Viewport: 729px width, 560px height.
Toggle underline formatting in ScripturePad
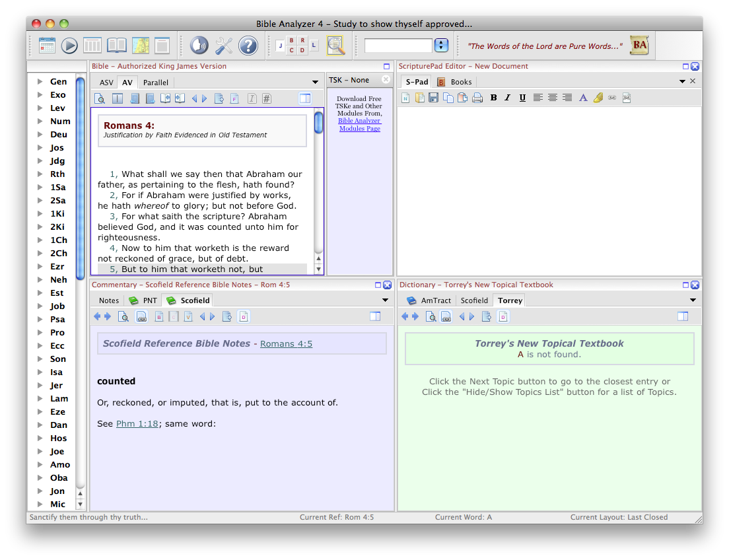(x=522, y=98)
